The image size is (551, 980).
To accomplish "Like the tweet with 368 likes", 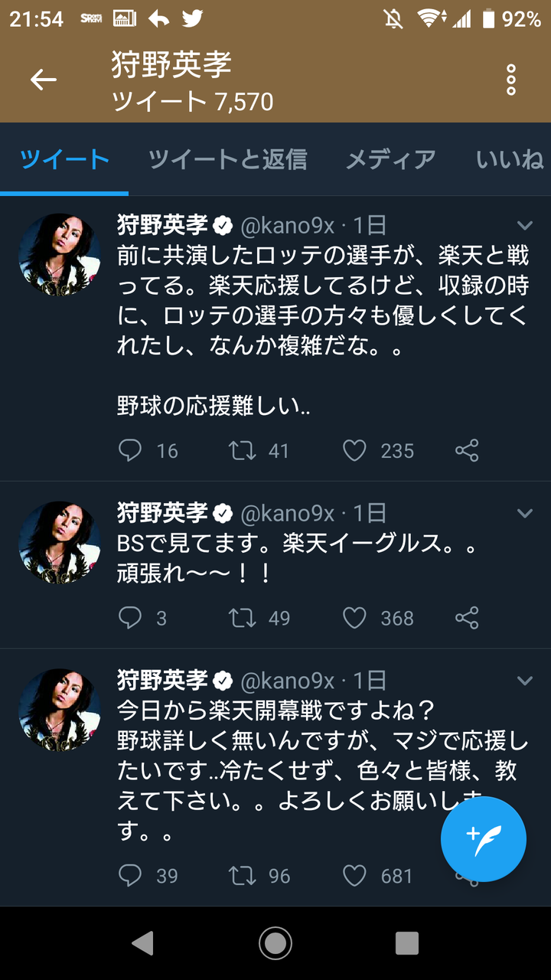I will [x=354, y=618].
